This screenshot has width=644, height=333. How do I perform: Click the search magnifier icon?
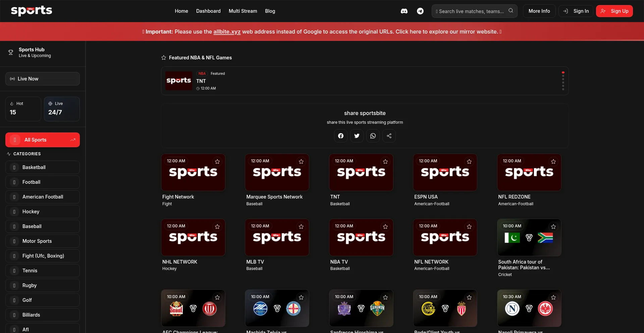tap(511, 10)
